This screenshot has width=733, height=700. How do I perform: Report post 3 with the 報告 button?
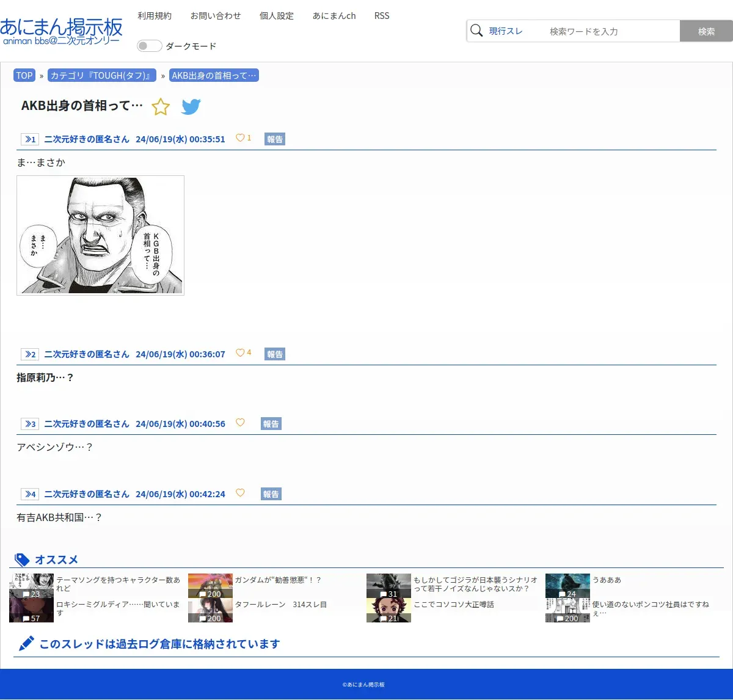pyautogui.click(x=271, y=424)
